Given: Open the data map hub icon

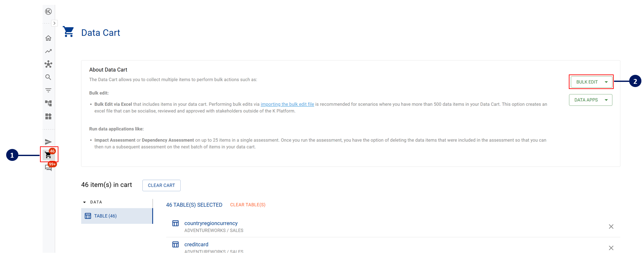Looking at the screenshot, I should pos(48,64).
